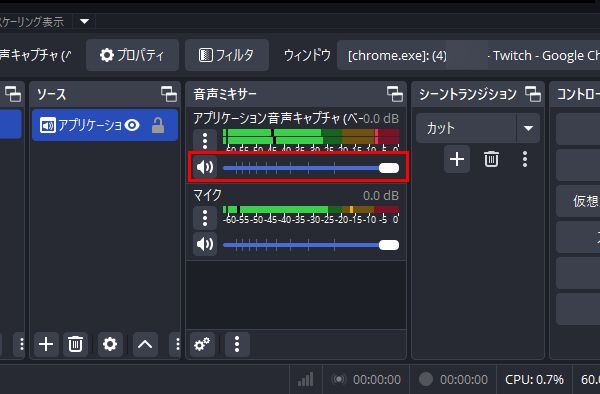Open transition properties three-dot menu
The image size is (600, 394).
[525, 159]
